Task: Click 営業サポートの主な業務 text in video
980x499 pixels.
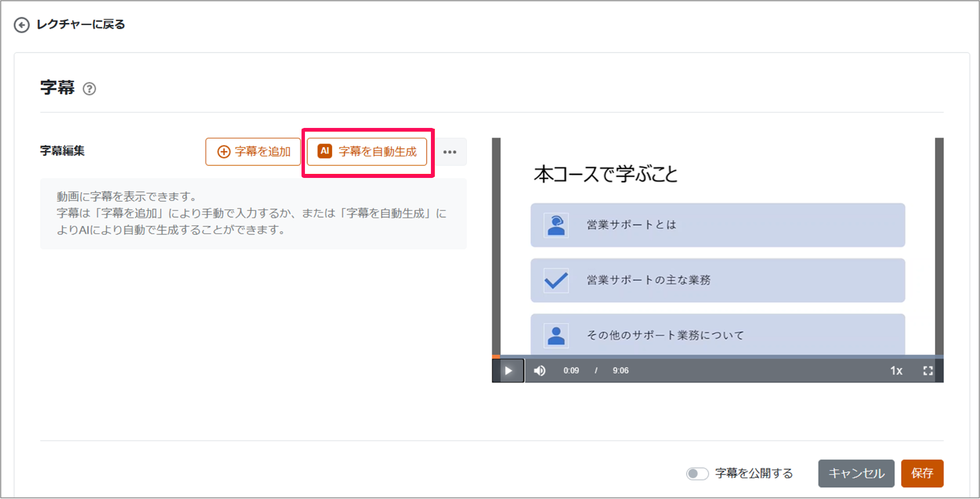Action: coord(649,280)
